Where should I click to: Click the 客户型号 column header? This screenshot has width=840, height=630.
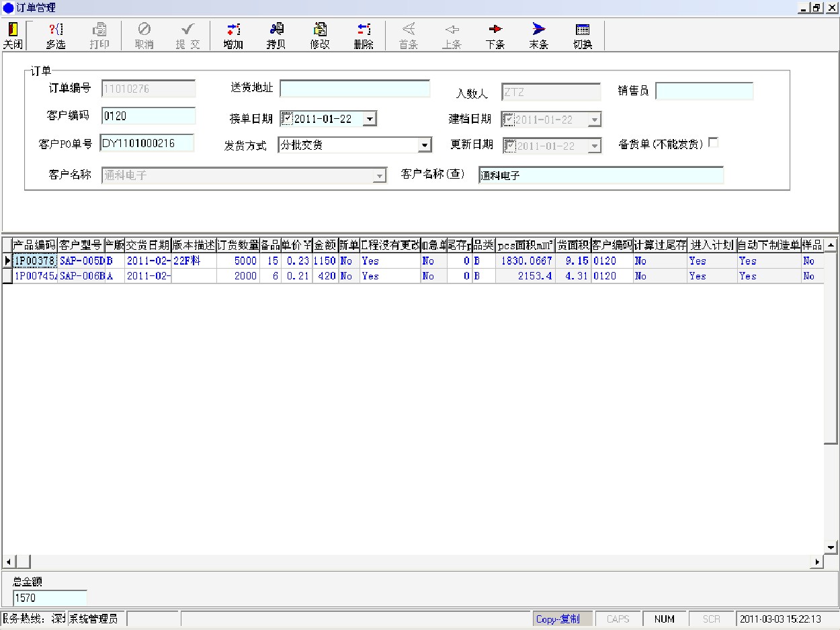pos(81,245)
